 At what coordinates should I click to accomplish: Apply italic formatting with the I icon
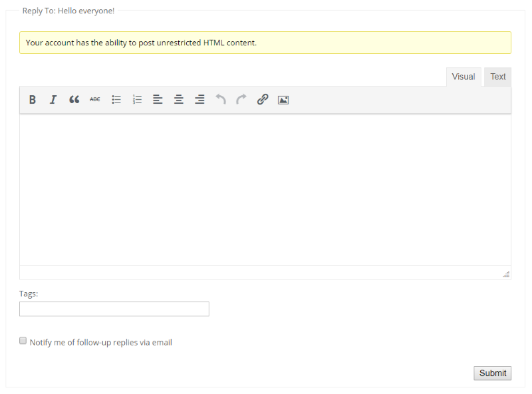click(x=53, y=100)
